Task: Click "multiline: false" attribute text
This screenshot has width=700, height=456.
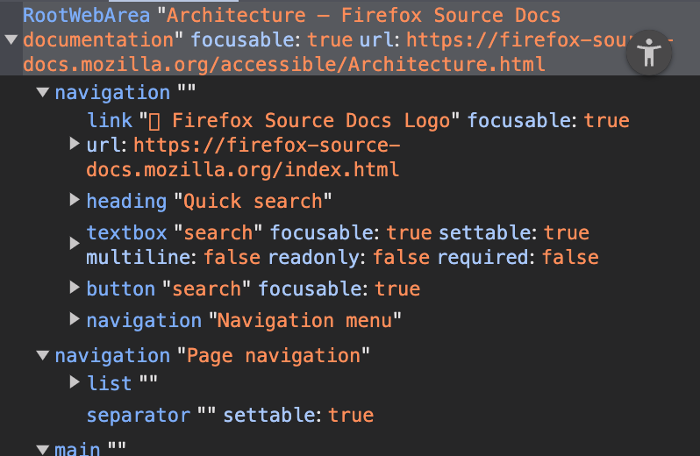Action: point(173,257)
